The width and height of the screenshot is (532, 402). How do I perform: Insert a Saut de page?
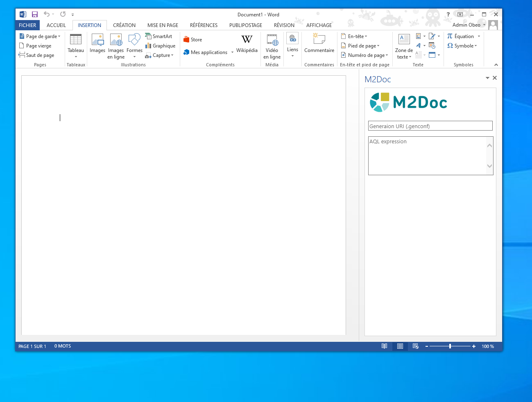[36, 55]
